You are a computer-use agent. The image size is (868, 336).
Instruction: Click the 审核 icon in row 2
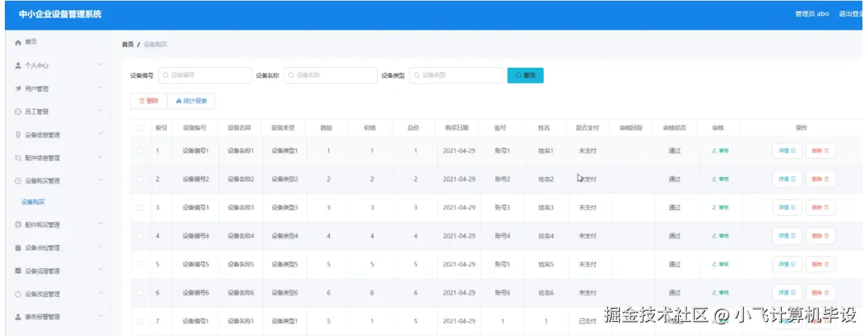click(715, 179)
